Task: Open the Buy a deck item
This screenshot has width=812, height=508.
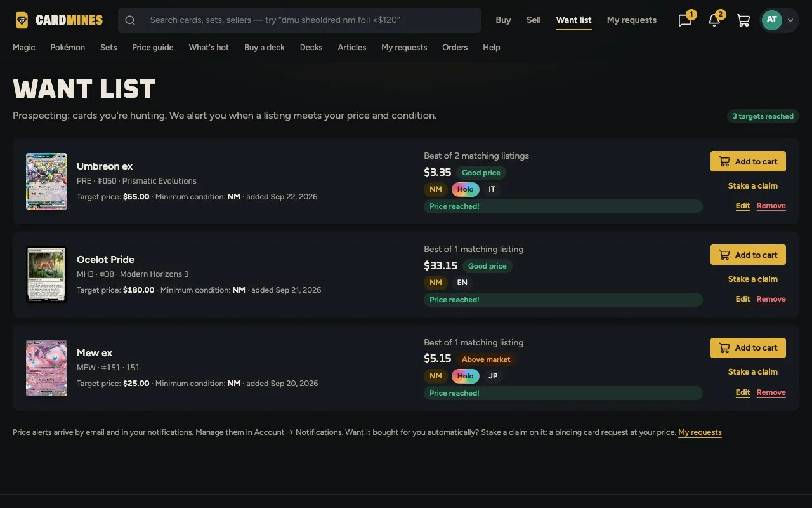Action: (265, 48)
